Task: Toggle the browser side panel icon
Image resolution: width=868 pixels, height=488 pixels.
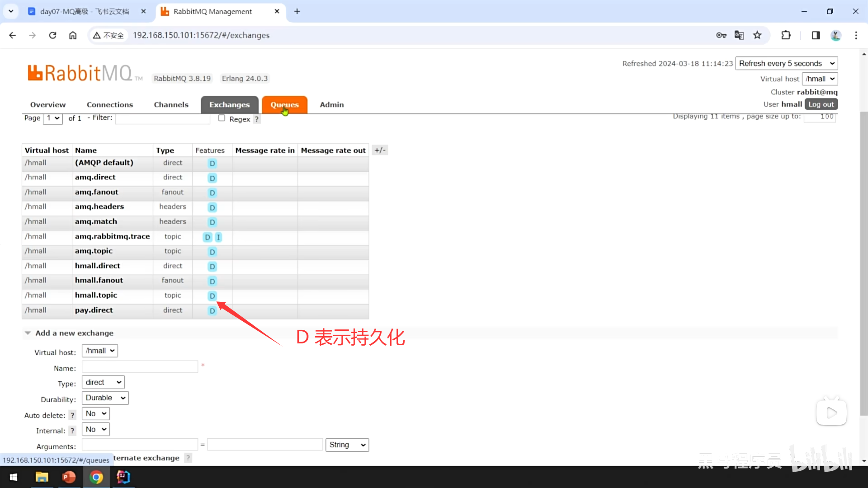Action: click(816, 35)
